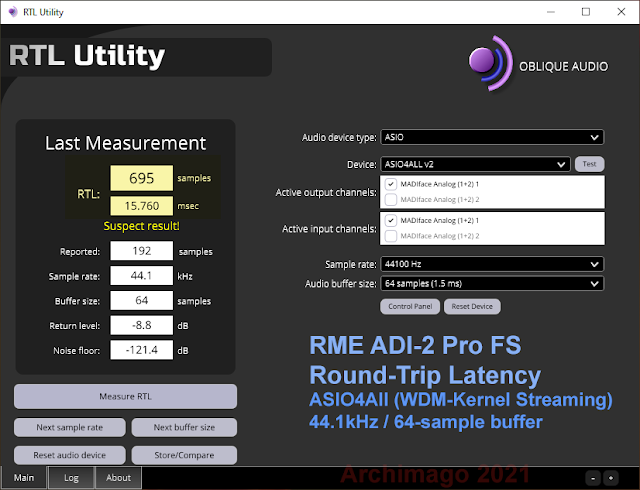Click the RTL samples value 695
The image size is (640, 490).
[x=142, y=178]
